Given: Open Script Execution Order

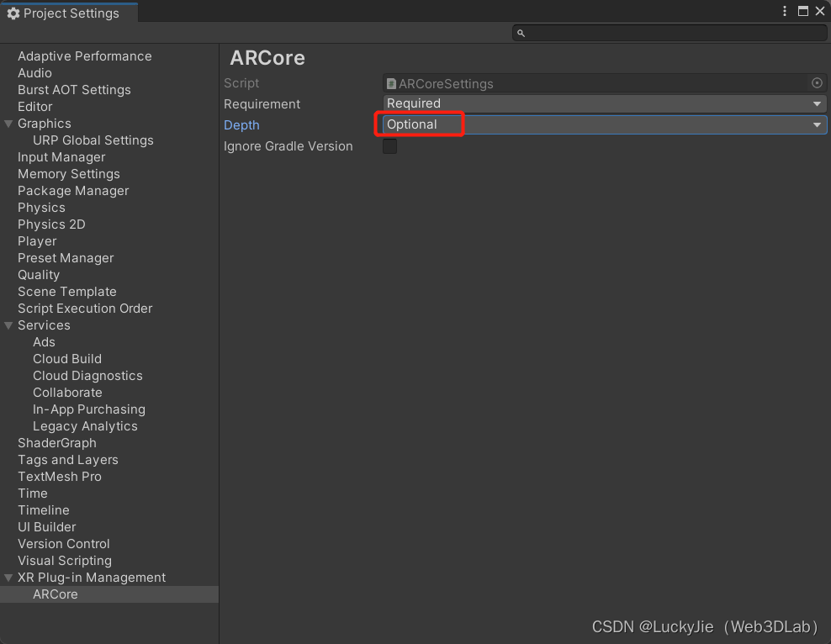Looking at the screenshot, I should tap(85, 309).
